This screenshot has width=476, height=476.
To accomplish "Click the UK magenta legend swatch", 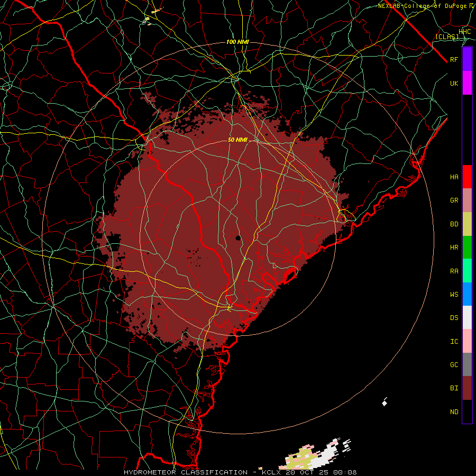I will tap(467, 83).
